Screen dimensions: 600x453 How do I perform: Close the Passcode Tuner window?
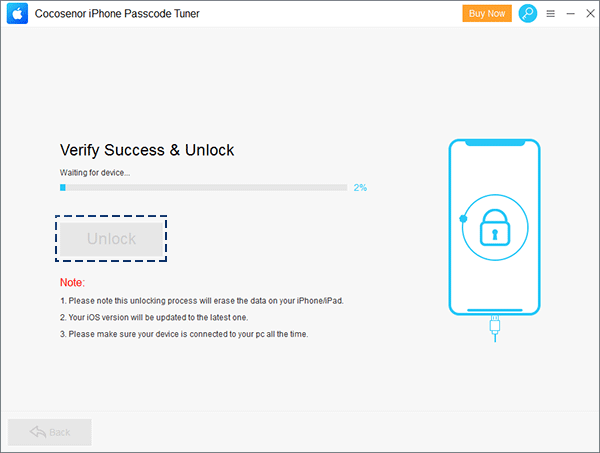coord(590,14)
